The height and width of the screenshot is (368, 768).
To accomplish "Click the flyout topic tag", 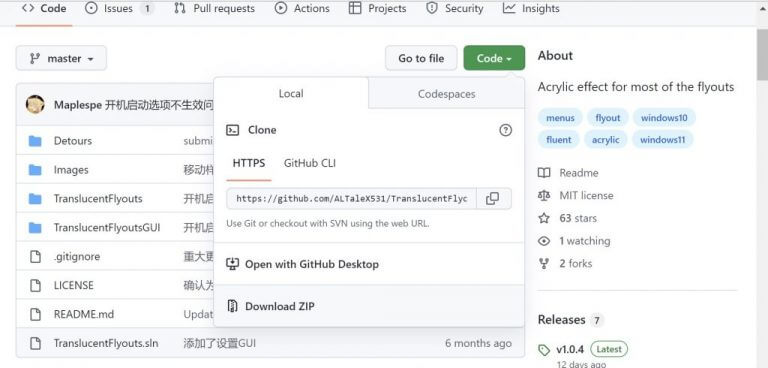I will (608, 118).
